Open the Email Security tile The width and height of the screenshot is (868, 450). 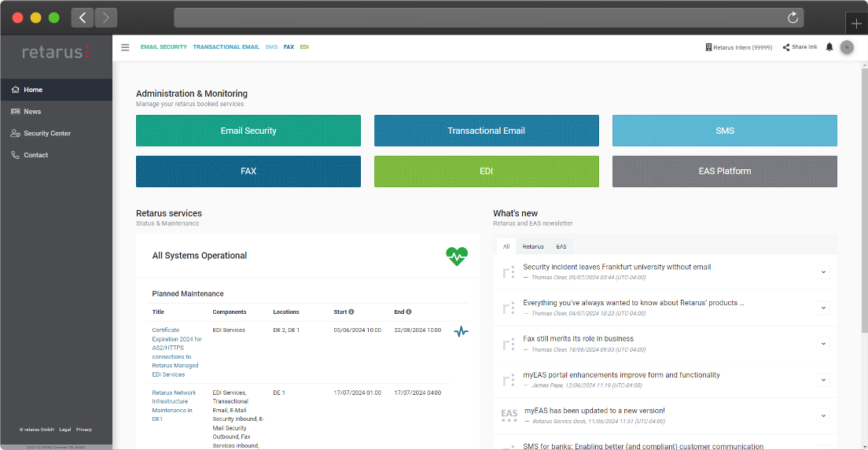[248, 131]
